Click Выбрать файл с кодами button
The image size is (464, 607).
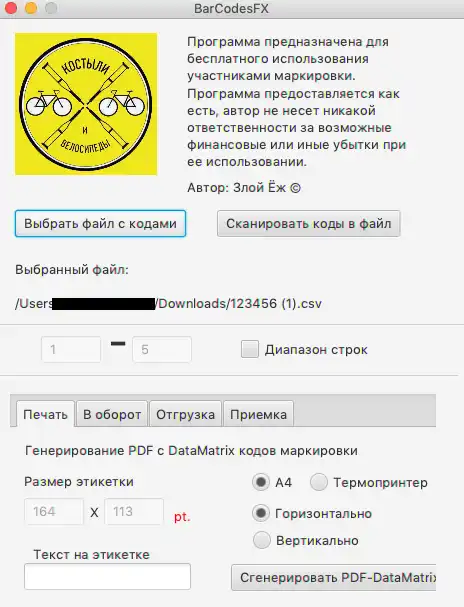[x=100, y=223]
